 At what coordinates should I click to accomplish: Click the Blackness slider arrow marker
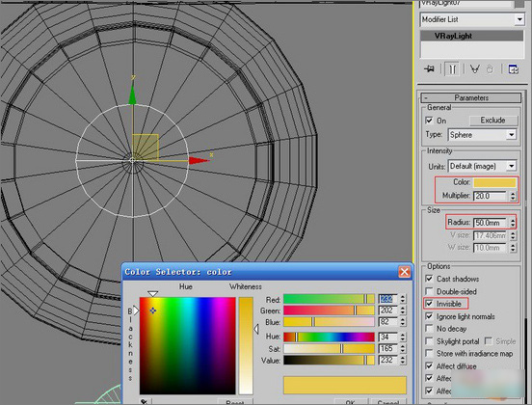click(136, 310)
